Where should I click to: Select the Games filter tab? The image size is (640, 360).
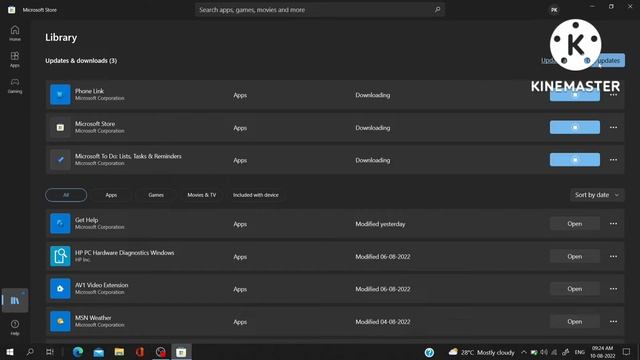tap(156, 195)
